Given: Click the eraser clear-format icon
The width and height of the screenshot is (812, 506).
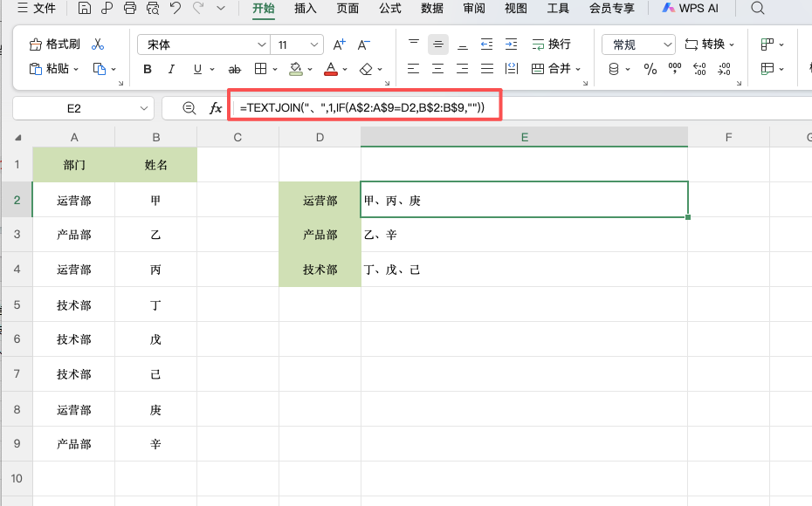Looking at the screenshot, I should [366, 69].
